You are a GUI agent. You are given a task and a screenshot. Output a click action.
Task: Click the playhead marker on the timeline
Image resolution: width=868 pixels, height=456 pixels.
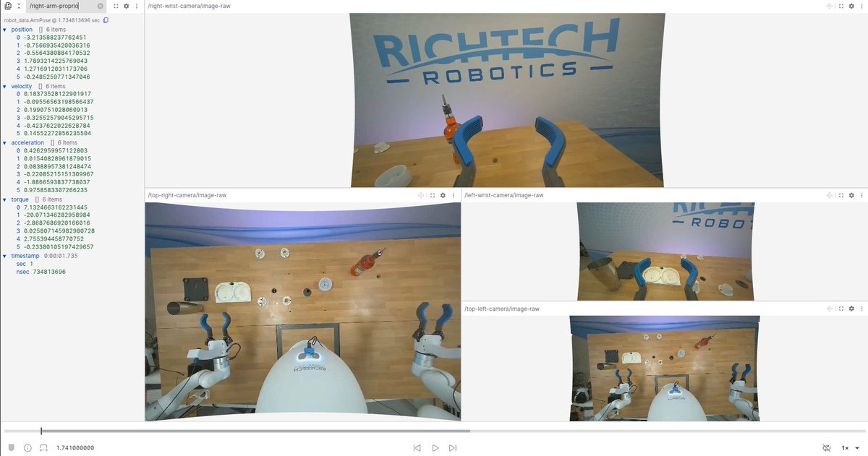tap(41, 431)
